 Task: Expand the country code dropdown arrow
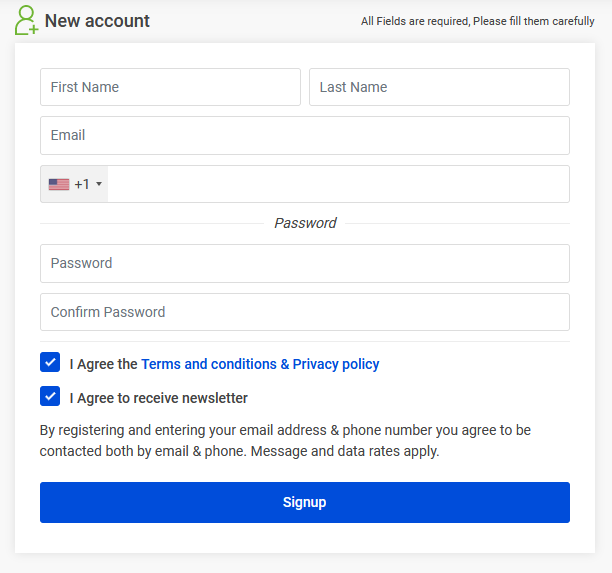(x=99, y=185)
